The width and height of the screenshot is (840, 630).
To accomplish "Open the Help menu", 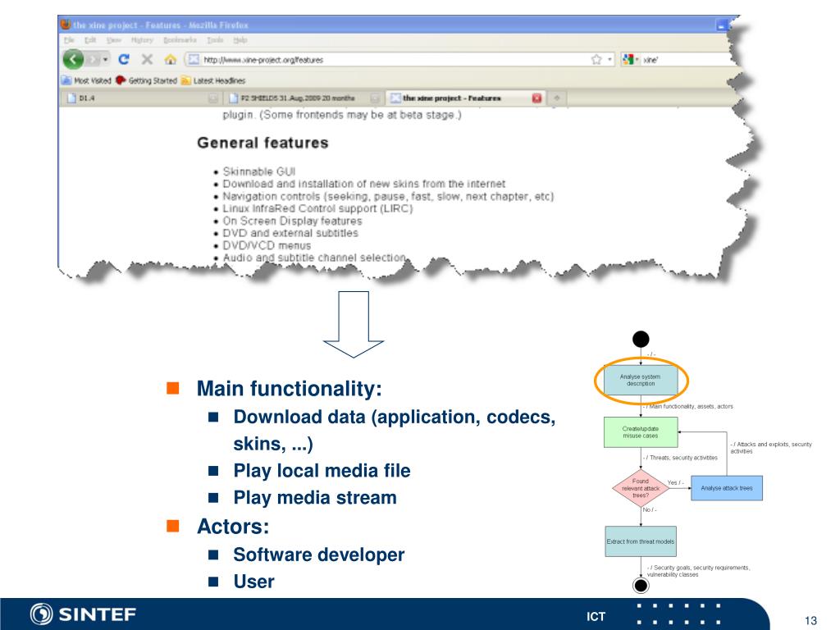I will pos(240,40).
